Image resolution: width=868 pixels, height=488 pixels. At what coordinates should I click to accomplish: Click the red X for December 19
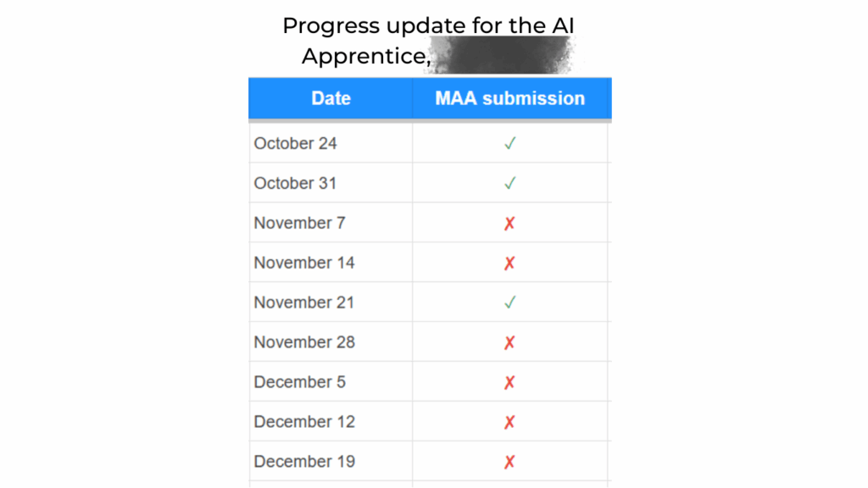(x=509, y=463)
